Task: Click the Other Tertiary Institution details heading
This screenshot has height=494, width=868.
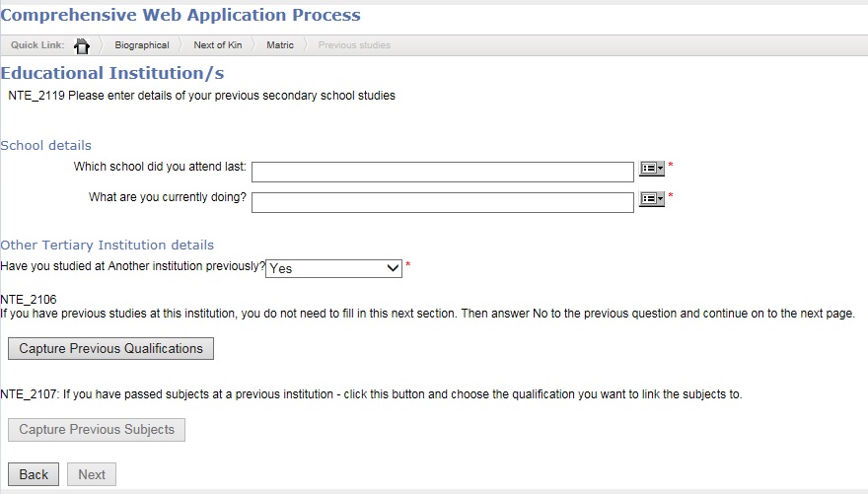Action: (x=107, y=245)
